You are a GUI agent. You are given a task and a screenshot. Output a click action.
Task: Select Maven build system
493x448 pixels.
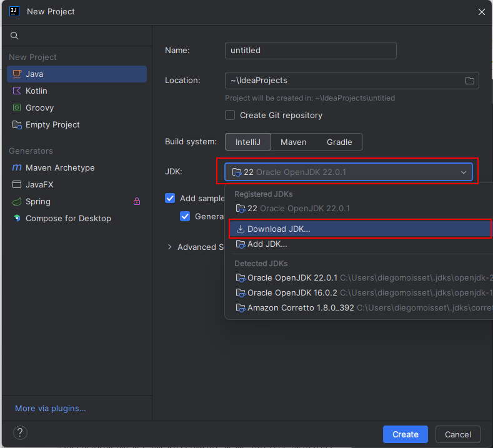coord(293,142)
